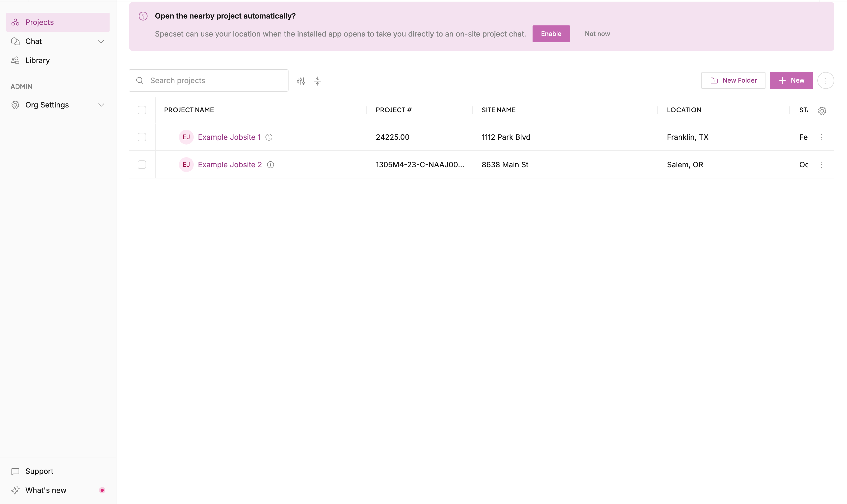Image resolution: width=847 pixels, height=504 pixels.
Task: Click the Support message icon
Action: point(15,471)
